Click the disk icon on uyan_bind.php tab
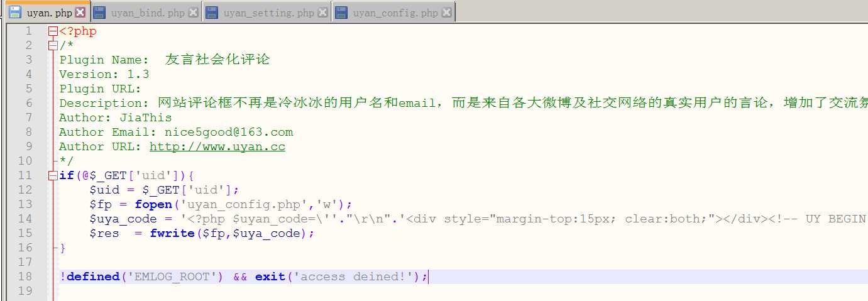The height and width of the screenshot is (301, 868). click(99, 13)
